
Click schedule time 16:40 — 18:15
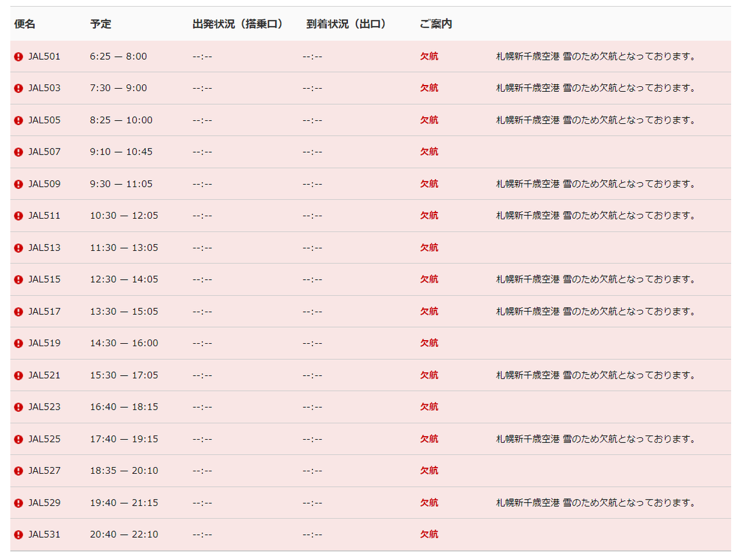click(x=124, y=407)
